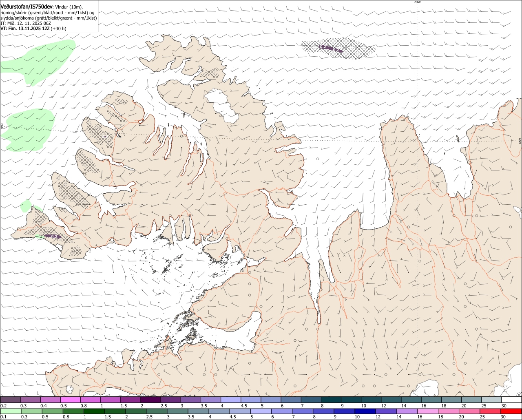Select the grey-green swatch labeled 3 on lower scale

pyautogui.click(x=177, y=411)
